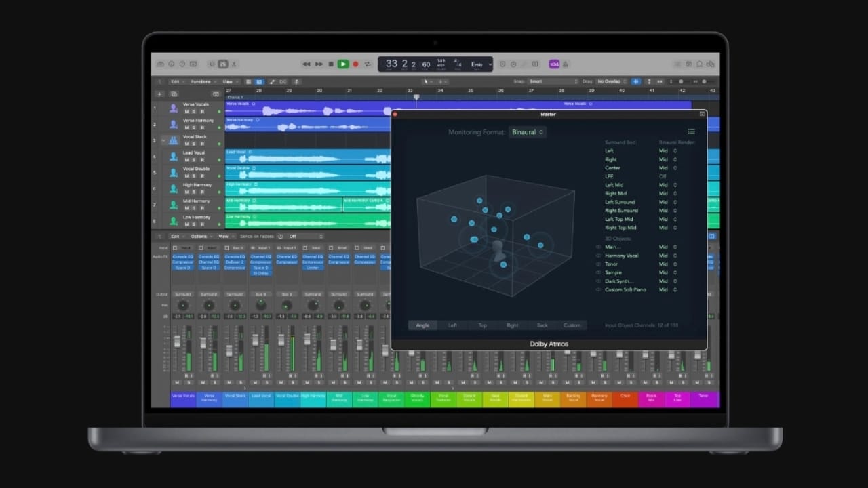Record-enable the Lead Vocal track

click(203, 160)
